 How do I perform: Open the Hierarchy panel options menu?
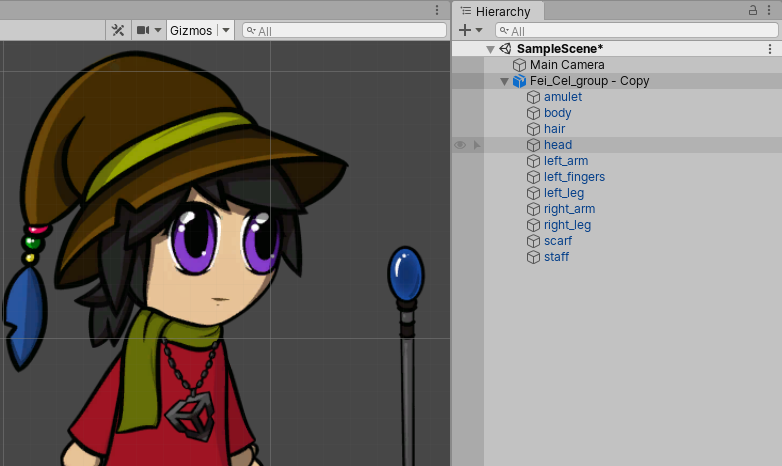(770, 10)
